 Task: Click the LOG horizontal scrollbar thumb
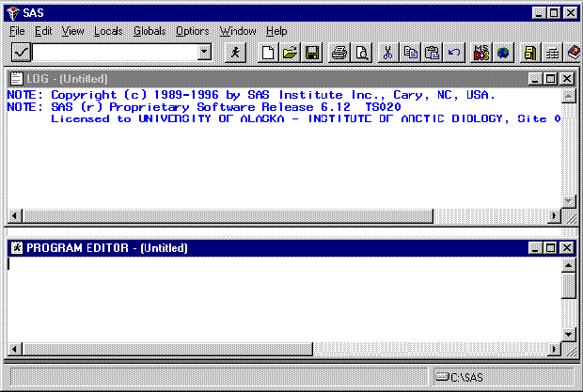(228, 215)
